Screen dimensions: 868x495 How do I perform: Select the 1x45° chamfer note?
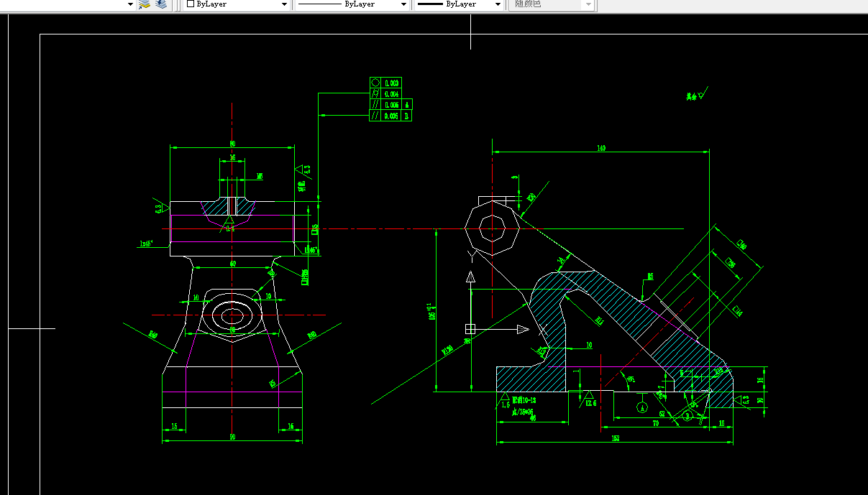tap(145, 244)
